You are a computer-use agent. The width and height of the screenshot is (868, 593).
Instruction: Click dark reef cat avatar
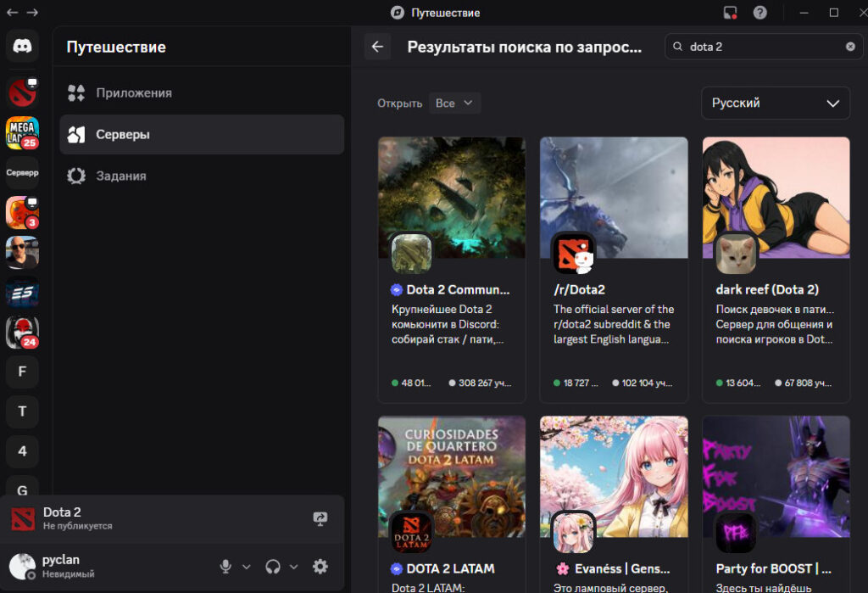tap(736, 254)
